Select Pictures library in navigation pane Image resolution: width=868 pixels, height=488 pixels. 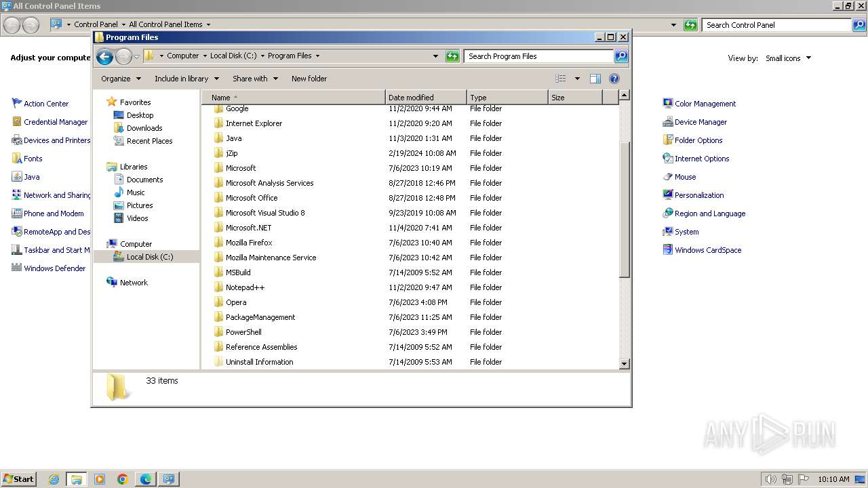point(140,205)
